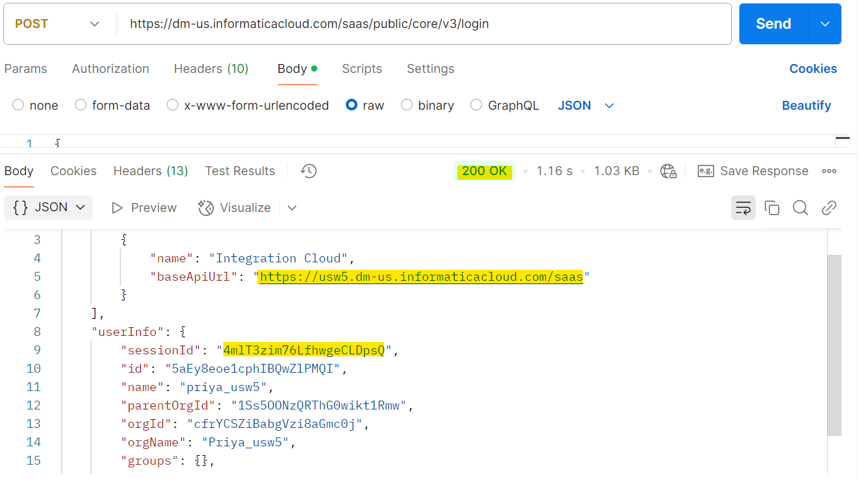Open the response JSON format dropdown

pyautogui.click(x=48, y=207)
